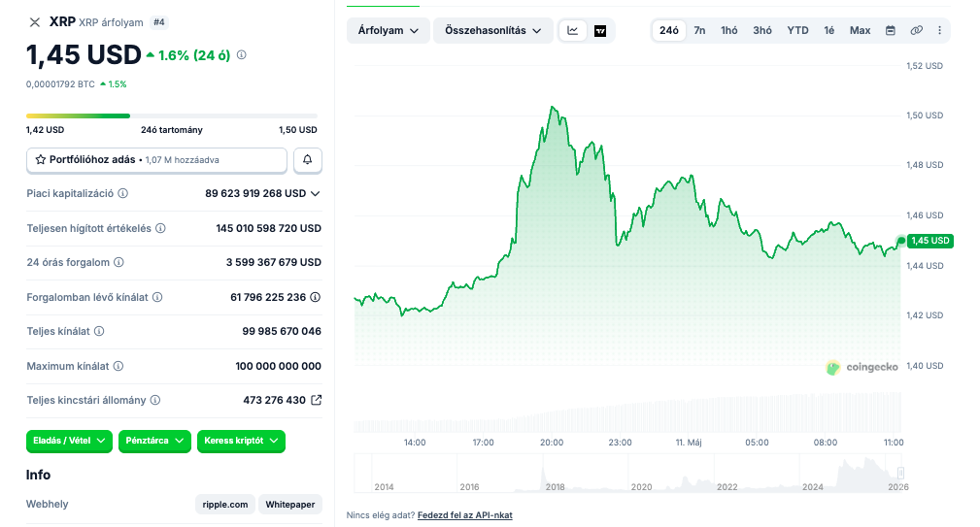Open the Keress kriptót dropdown
980x527 pixels.
241,441
